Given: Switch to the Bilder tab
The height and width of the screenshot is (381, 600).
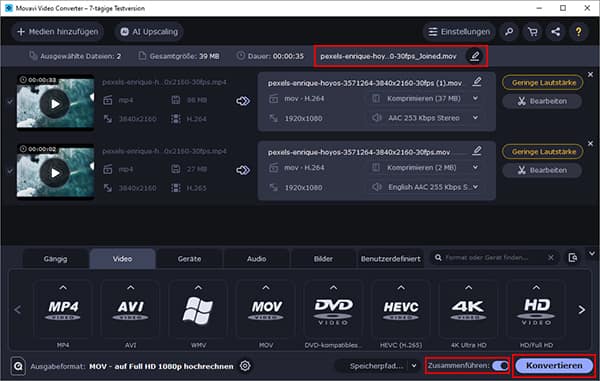Looking at the screenshot, I should tap(323, 259).
